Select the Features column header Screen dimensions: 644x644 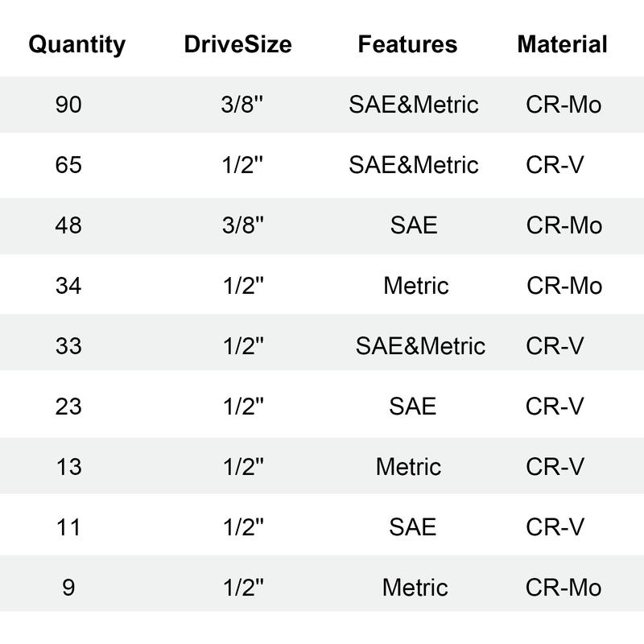tap(407, 44)
